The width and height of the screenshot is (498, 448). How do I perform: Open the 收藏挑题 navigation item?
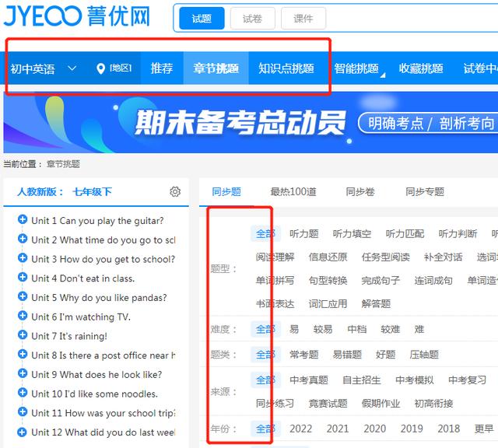pyautogui.click(x=421, y=68)
